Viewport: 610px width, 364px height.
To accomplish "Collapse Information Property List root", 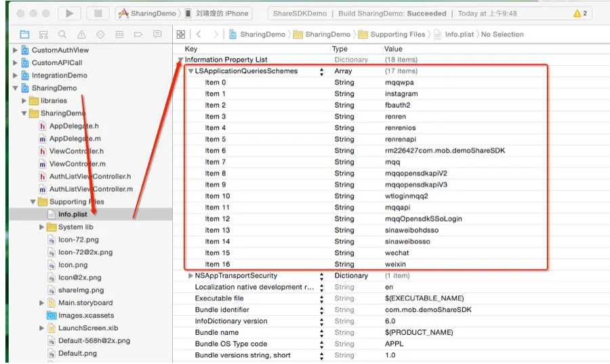I will (180, 60).
